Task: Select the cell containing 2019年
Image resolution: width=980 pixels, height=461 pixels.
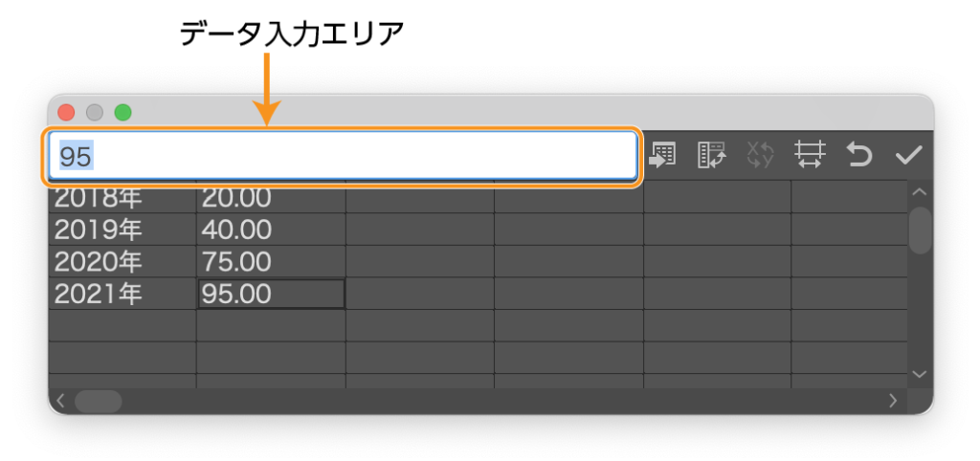Action: click(122, 230)
